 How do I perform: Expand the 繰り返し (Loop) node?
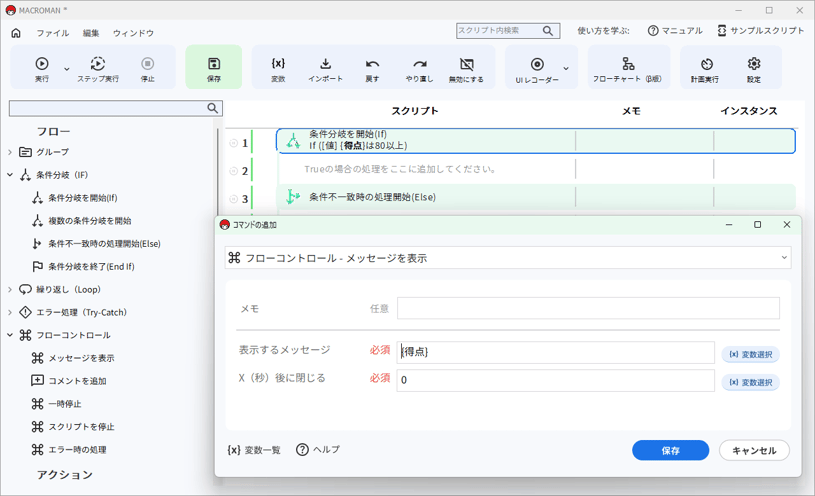[10, 289]
